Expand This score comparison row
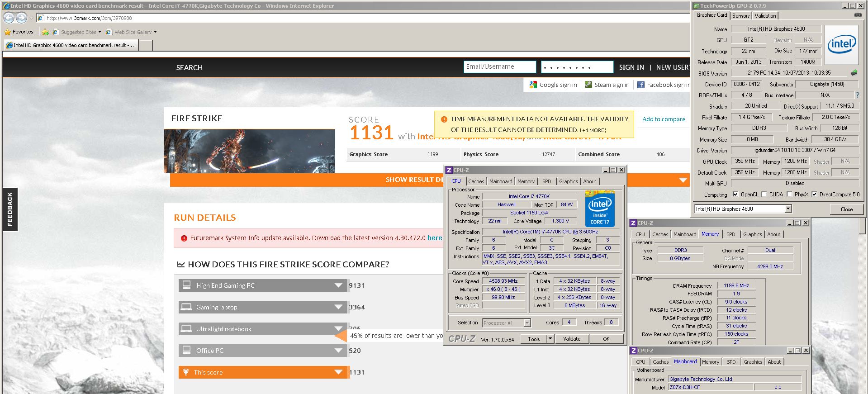This screenshot has width=868, height=394. (338, 372)
